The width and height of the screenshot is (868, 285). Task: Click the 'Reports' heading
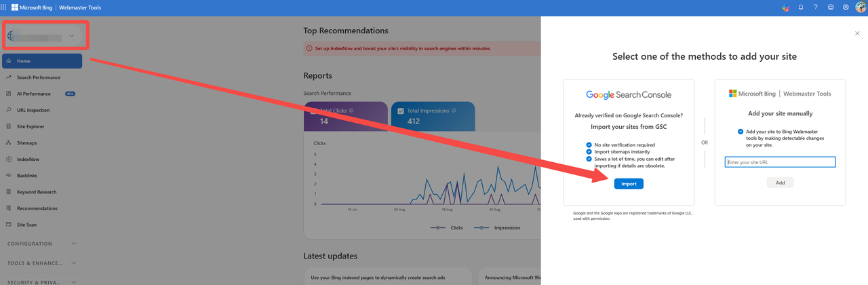coord(318,76)
